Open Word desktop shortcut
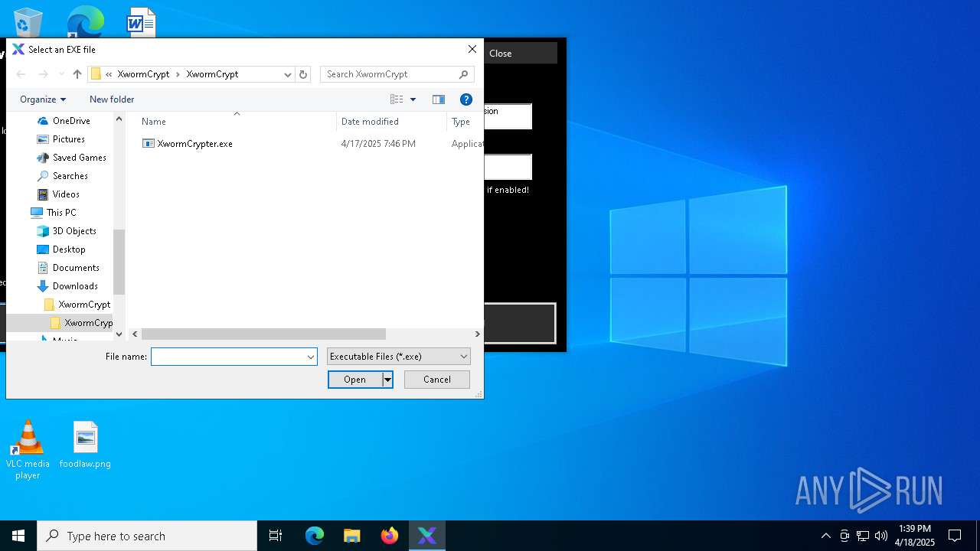This screenshot has width=980, height=551. coord(141,21)
